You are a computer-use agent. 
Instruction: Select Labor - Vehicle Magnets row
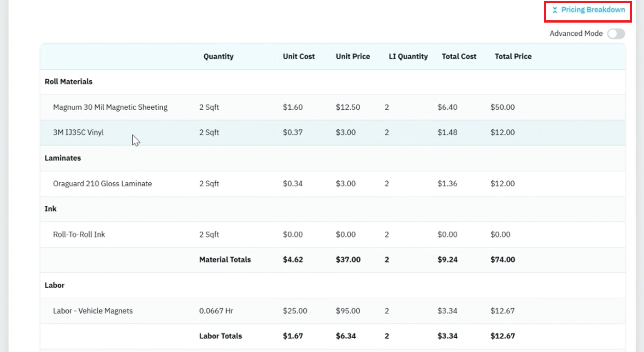pos(332,311)
